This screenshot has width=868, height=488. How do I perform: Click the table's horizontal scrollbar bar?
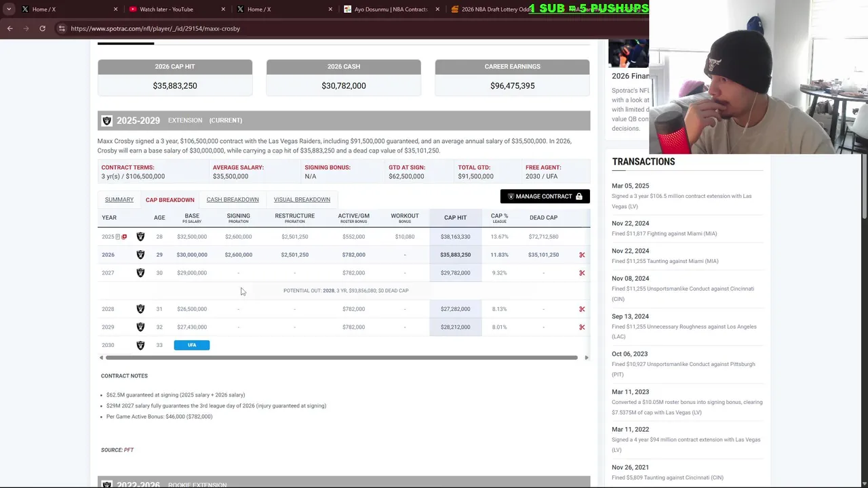point(342,357)
